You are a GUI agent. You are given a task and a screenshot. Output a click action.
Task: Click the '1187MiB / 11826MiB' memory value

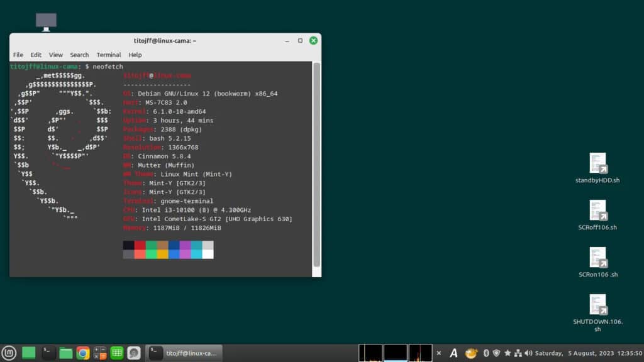click(187, 228)
